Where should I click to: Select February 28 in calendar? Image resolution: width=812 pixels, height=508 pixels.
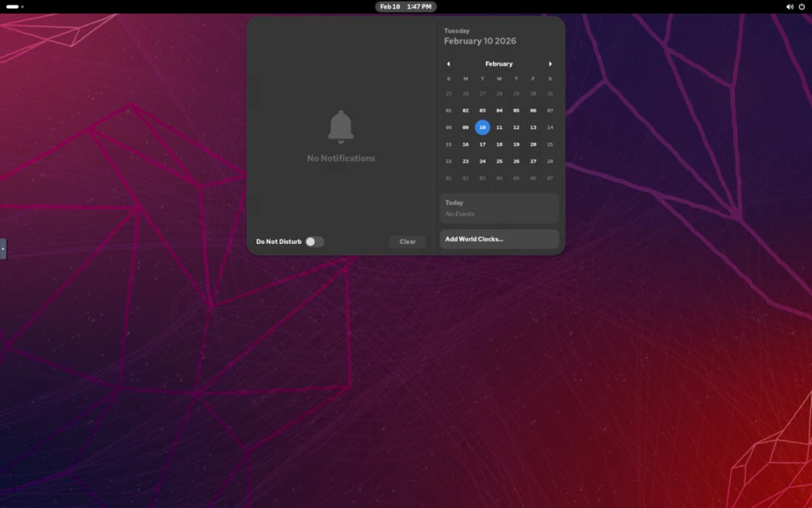point(550,161)
